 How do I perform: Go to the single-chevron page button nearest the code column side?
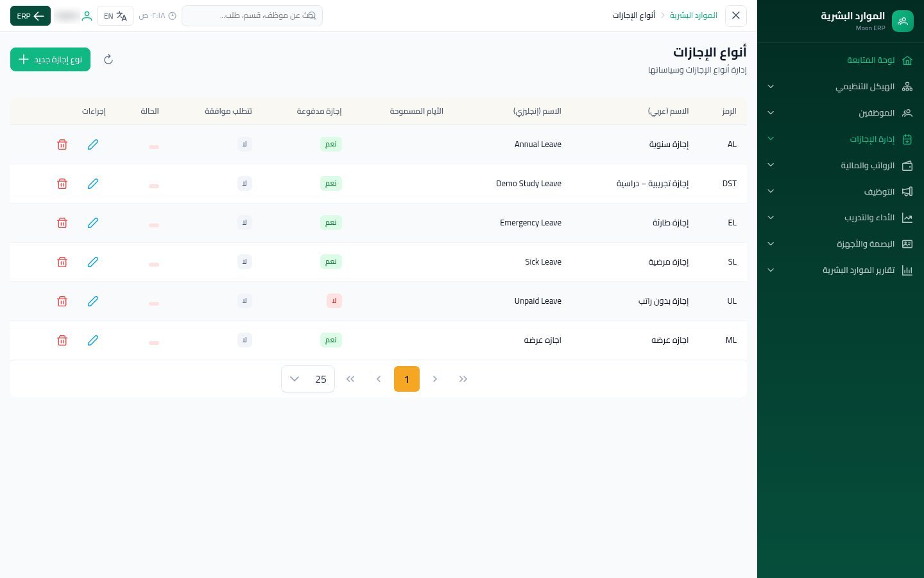[x=435, y=379]
